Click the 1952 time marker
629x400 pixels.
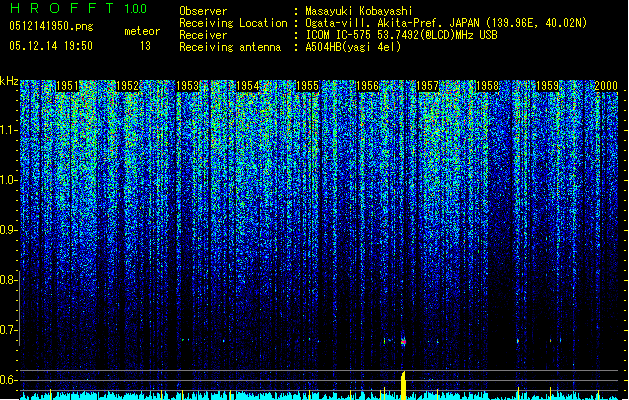[x=127, y=86]
